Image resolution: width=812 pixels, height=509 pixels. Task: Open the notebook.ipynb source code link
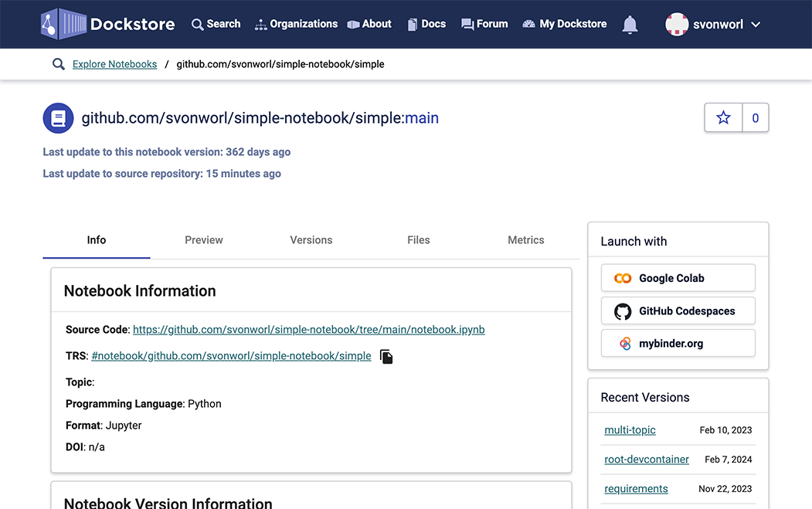pos(308,330)
